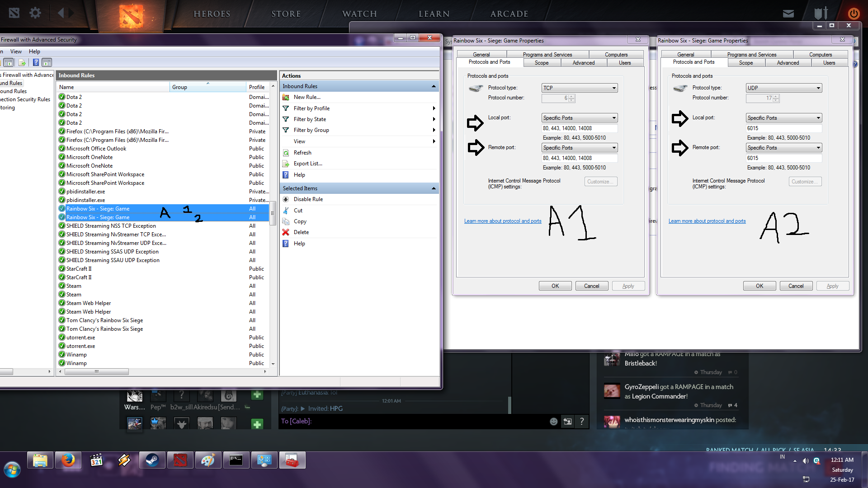Click the Export List icon
The width and height of the screenshot is (868, 488).
286,164
